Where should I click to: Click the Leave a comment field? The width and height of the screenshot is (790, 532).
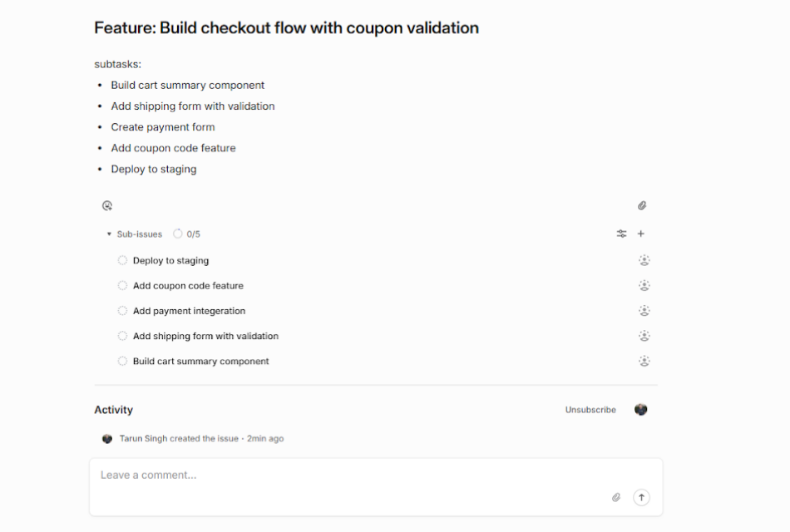(x=349, y=475)
